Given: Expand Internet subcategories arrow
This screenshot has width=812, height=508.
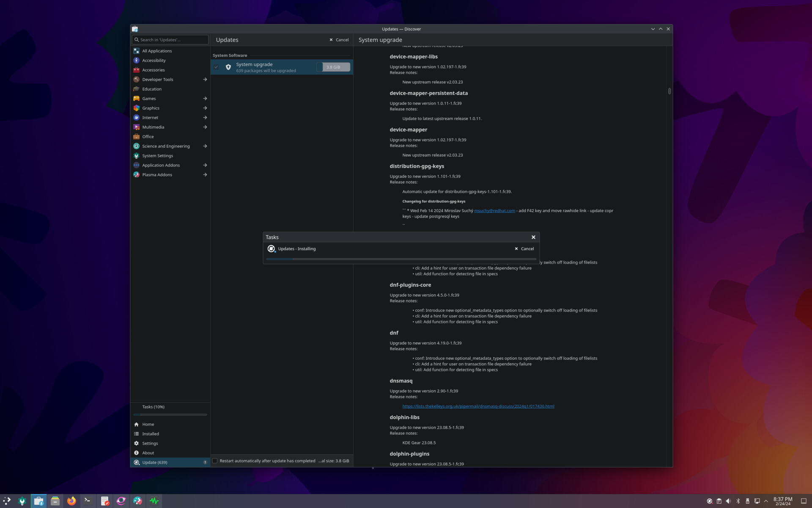Looking at the screenshot, I should [x=205, y=118].
